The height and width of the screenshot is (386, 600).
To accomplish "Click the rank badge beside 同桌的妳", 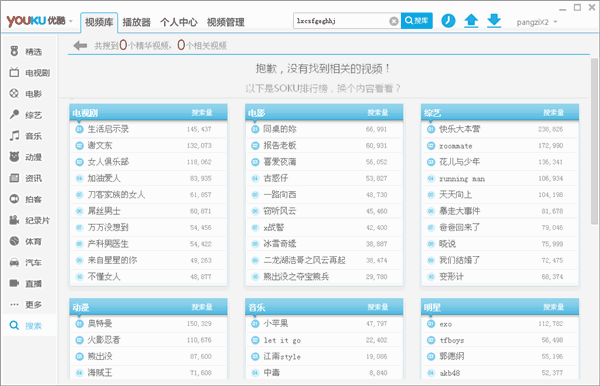I will coord(255,129).
